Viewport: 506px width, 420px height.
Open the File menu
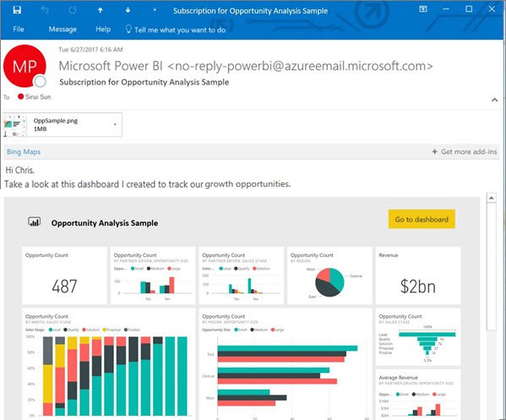pyautogui.click(x=19, y=29)
